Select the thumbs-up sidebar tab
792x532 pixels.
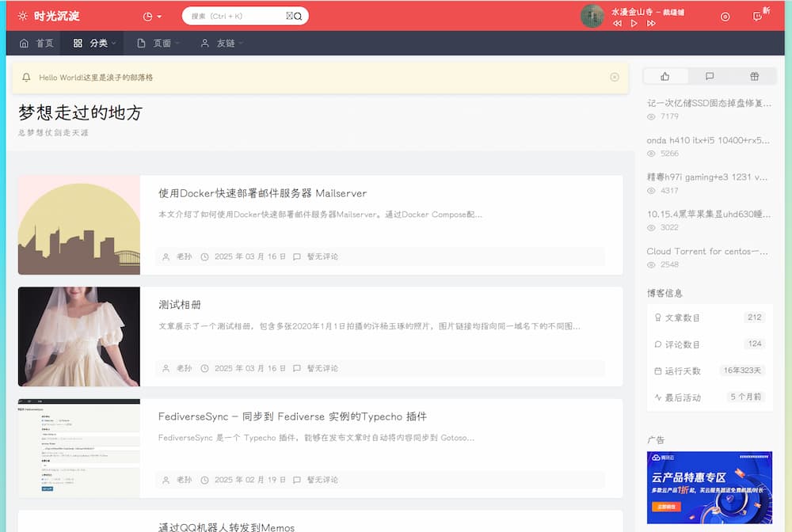click(664, 75)
